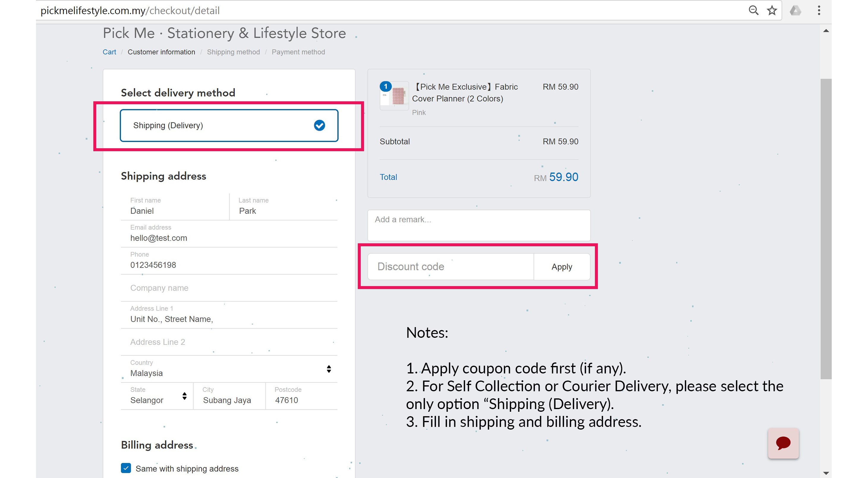Open the browser three-dot menu
The width and height of the screenshot is (868, 478).
click(x=819, y=10)
